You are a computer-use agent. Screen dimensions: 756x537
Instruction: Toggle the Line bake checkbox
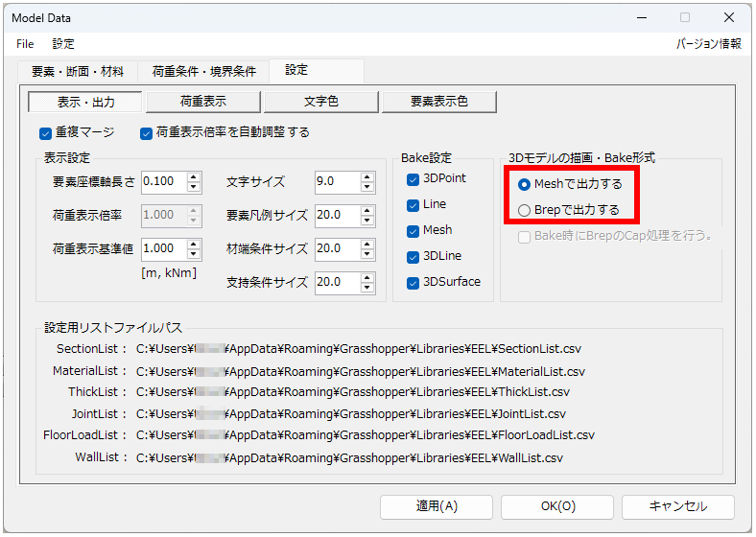(x=413, y=205)
